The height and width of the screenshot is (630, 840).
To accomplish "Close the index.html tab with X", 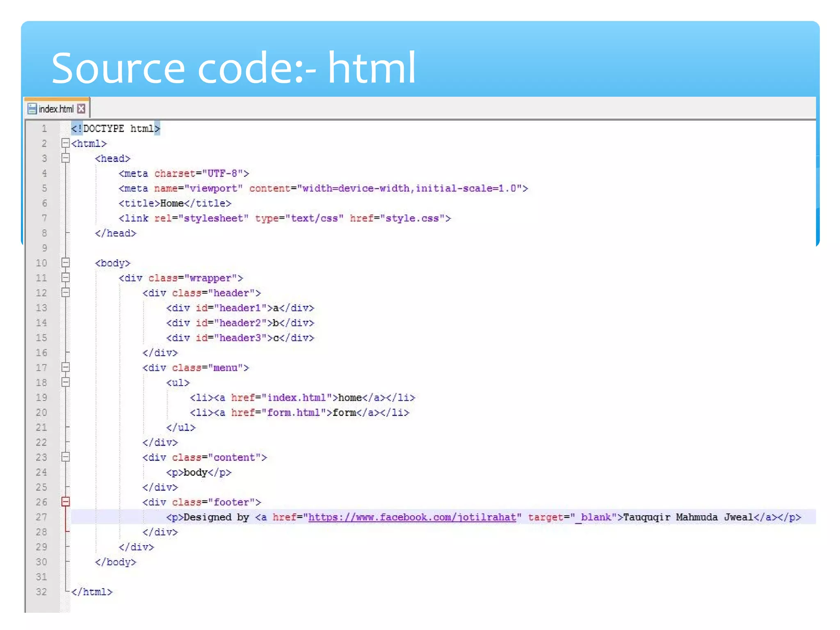I will pos(81,109).
